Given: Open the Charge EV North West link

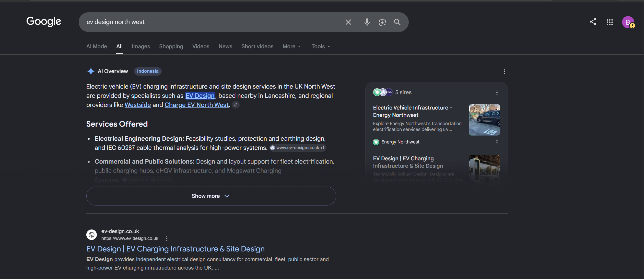Looking at the screenshot, I should pyautogui.click(x=196, y=105).
